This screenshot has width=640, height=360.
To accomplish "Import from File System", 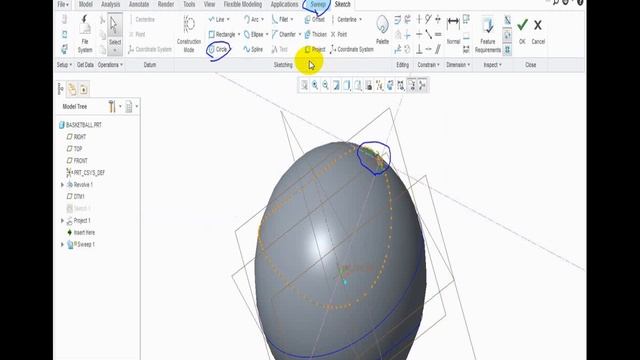I will [x=85, y=34].
